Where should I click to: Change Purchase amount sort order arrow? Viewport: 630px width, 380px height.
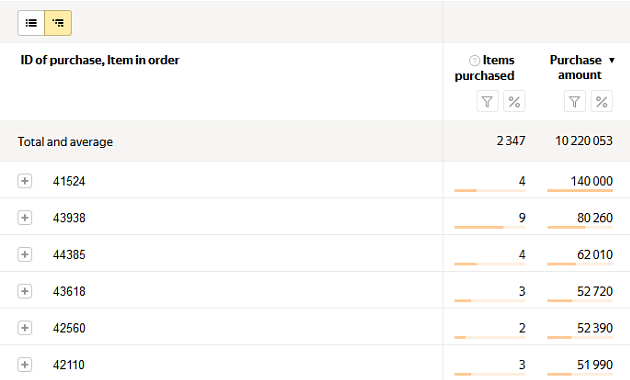pyautogui.click(x=612, y=60)
